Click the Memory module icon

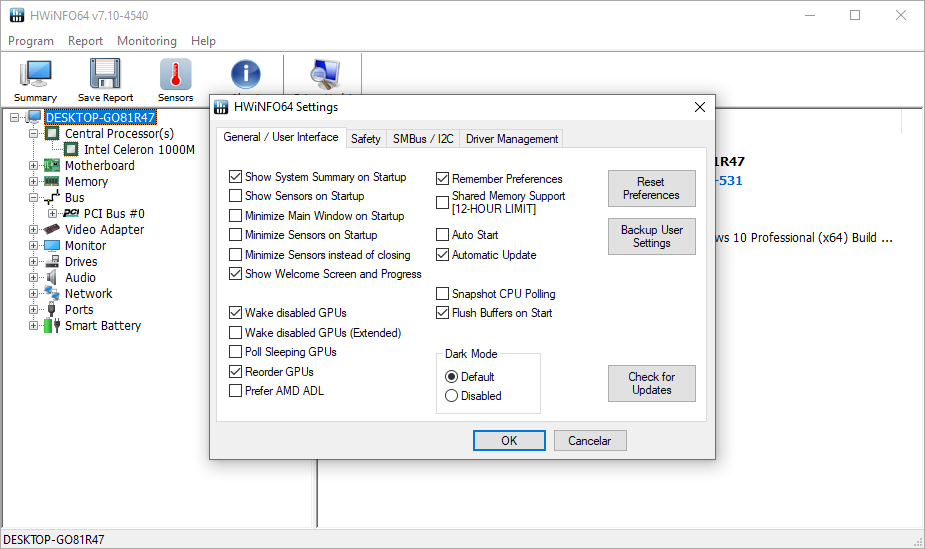(52, 181)
